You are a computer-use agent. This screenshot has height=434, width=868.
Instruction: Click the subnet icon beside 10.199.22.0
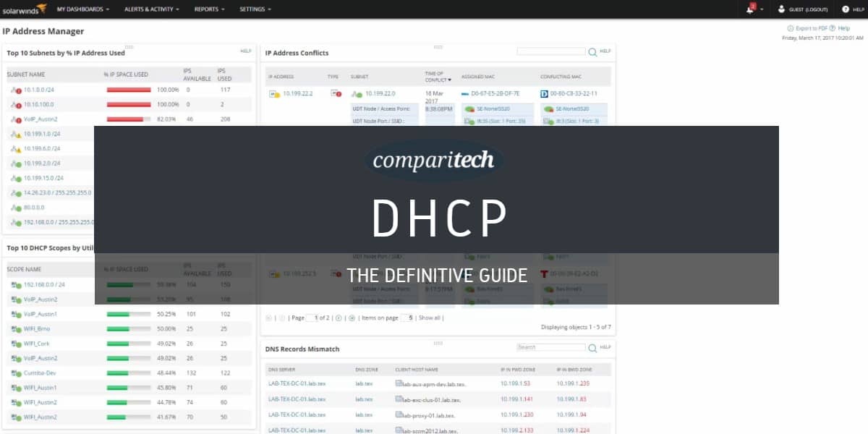point(357,93)
